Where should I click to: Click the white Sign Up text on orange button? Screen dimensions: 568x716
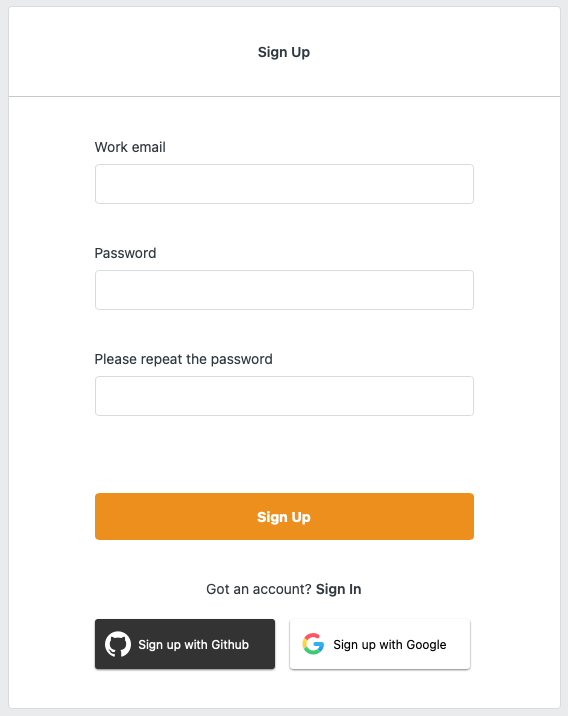(x=284, y=517)
